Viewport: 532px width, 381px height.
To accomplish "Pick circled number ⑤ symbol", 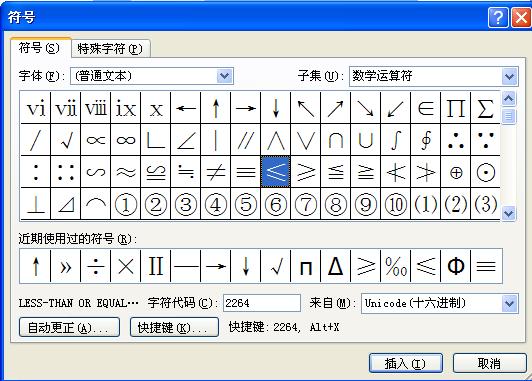I will [246, 204].
